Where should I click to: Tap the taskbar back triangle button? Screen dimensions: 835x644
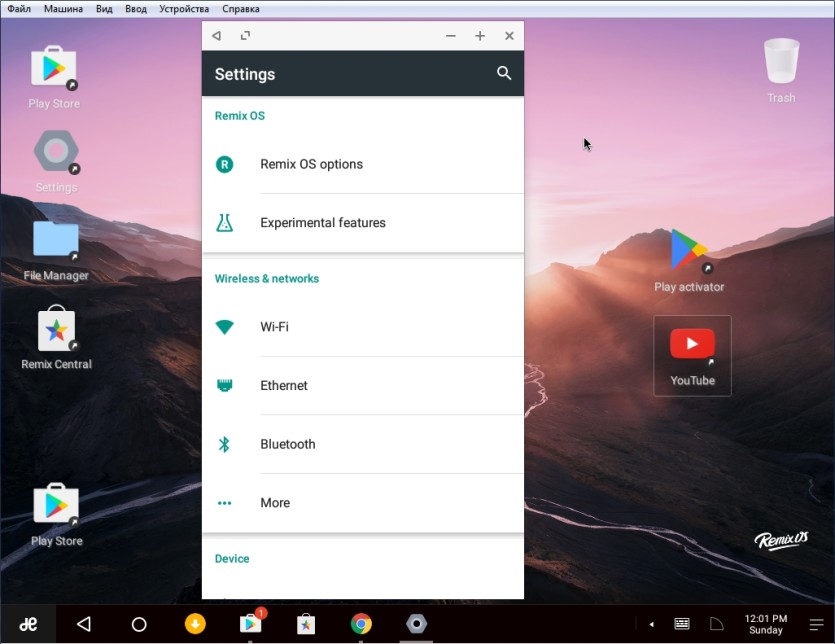click(84, 624)
